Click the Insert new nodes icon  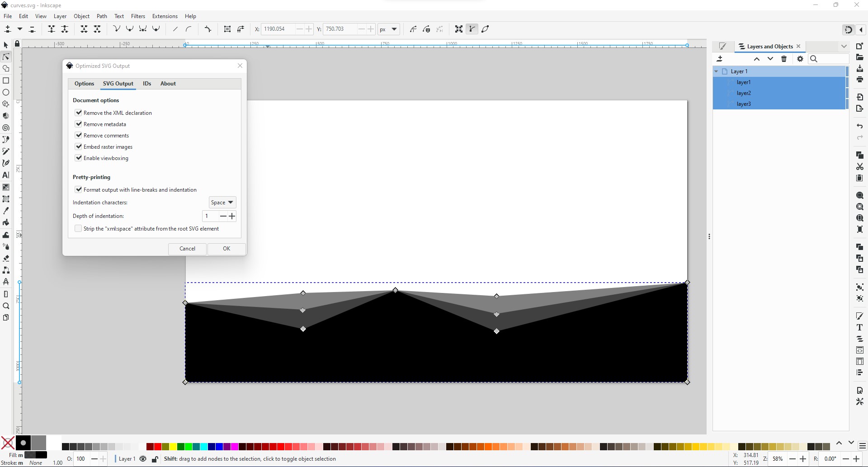pyautogui.click(x=8, y=29)
